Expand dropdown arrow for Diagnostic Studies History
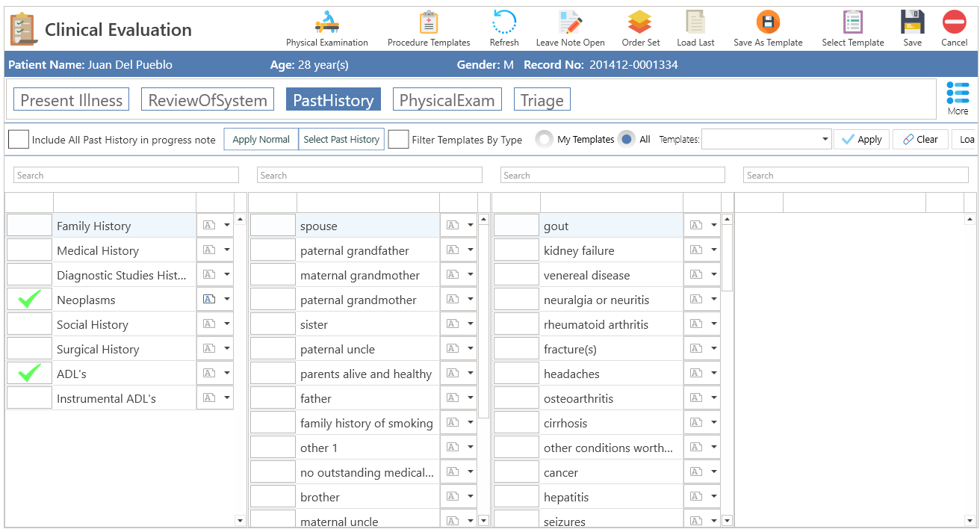Image resolution: width=980 pixels, height=532 pixels. pos(227,275)
